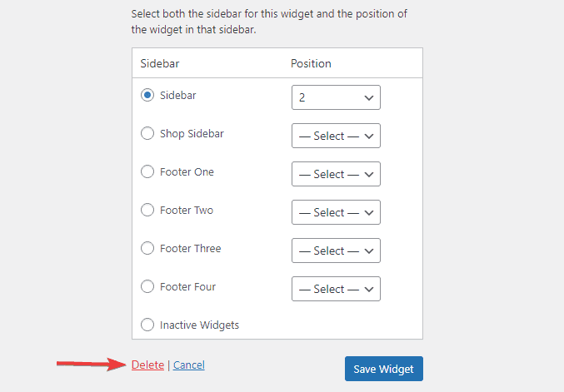
Task: Click the Shop Sidebar label text
Action: tap(192, 133)
